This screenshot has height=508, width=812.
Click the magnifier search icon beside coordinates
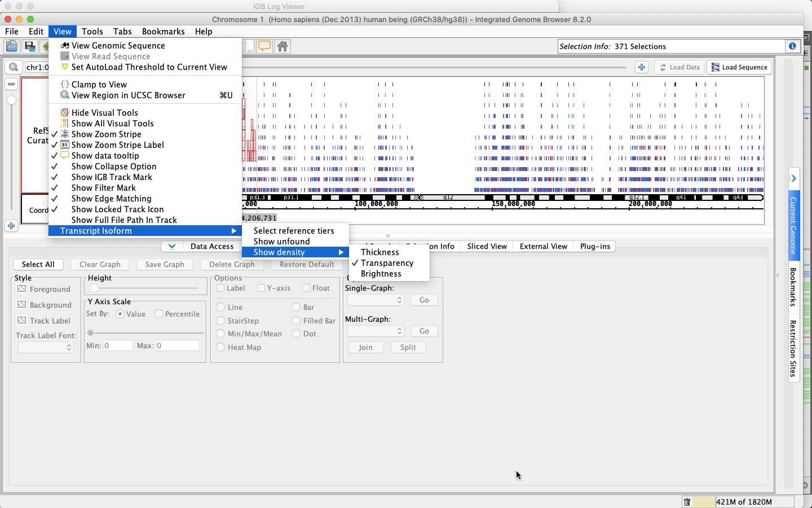[13, 67]
